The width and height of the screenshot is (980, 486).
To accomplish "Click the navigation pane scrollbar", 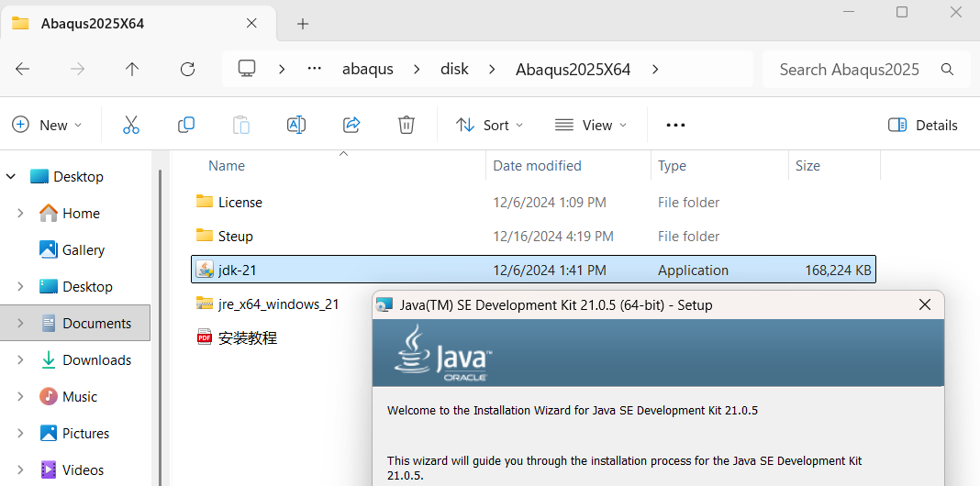I will pyautogui.click(x=160, y=328).
